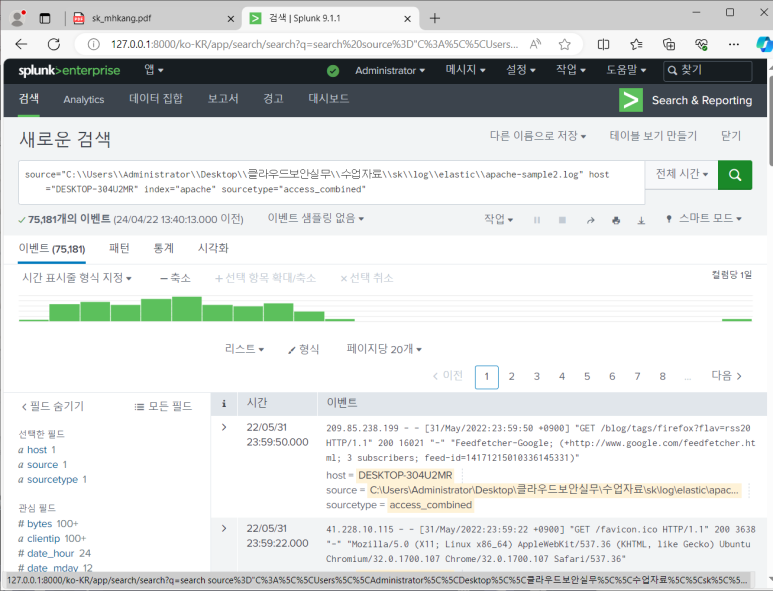Open browser collections icon

click(x=669, y=44)
